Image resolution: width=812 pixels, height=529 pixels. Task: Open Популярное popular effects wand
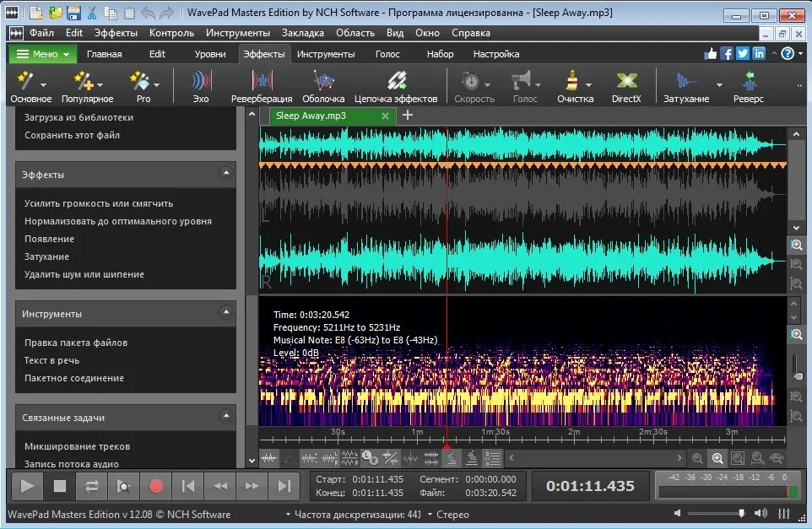pos(83,81)
